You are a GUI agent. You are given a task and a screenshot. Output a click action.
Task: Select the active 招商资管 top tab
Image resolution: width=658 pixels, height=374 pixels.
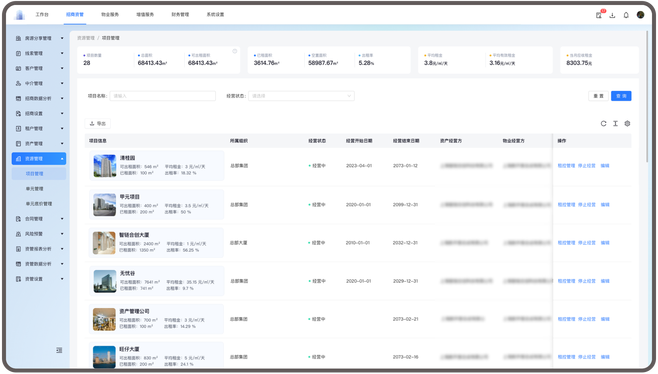click(75, 15)
